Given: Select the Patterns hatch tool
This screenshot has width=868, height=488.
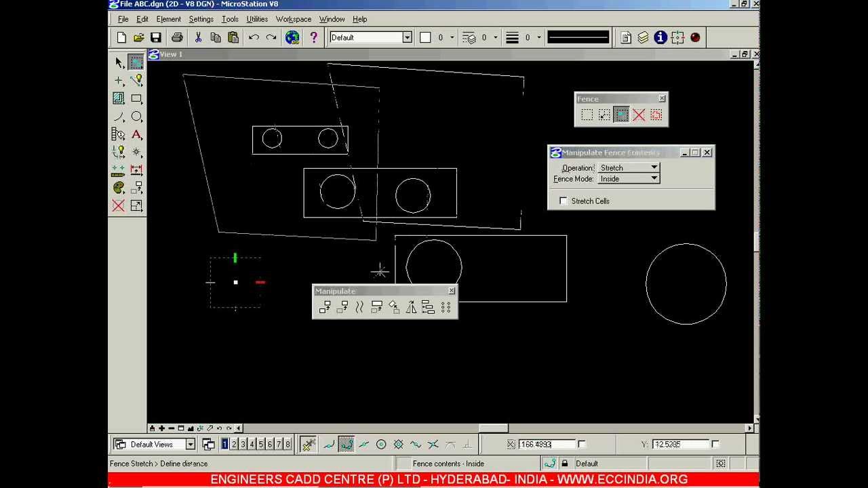Looking at the screenshot, I should pyautogui.click(x=119, y=98).
